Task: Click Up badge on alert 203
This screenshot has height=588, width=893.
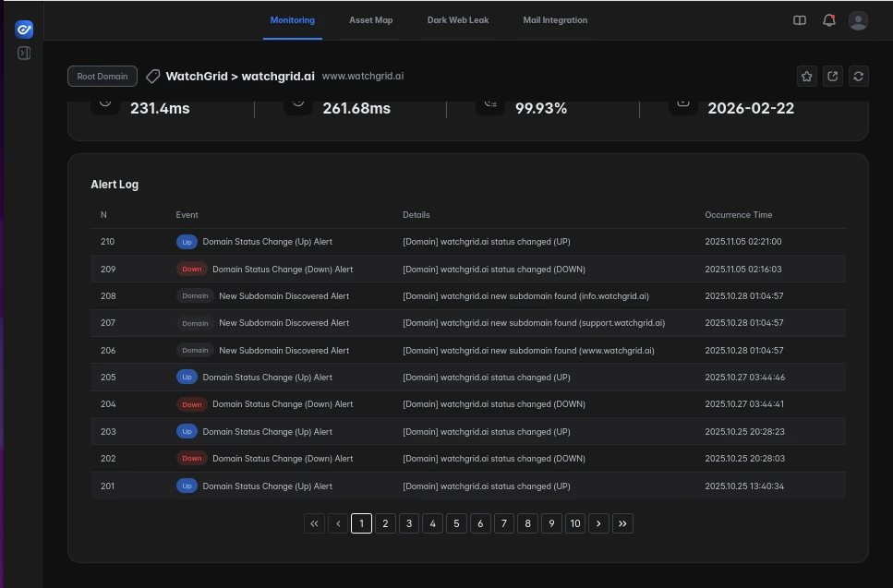Action: (x=187, y=431)
